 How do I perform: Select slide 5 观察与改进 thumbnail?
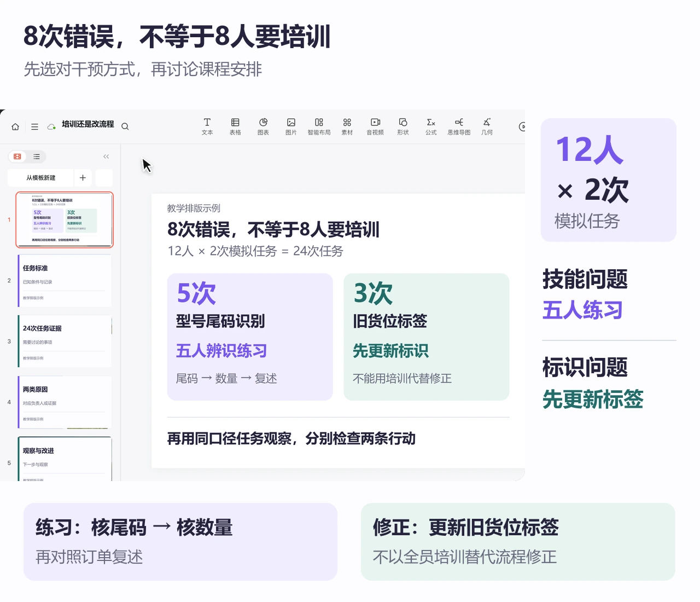[x=65, y=459]
